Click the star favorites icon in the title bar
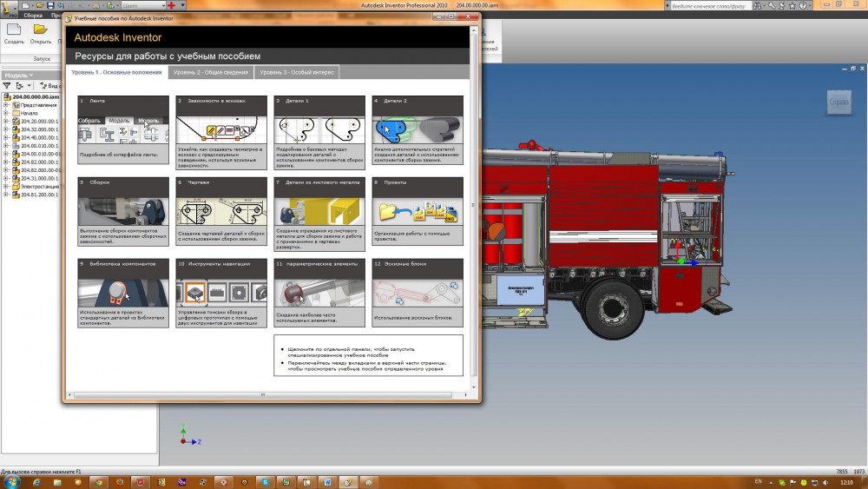The image size is (868, 489). click(x=792, y=5)
